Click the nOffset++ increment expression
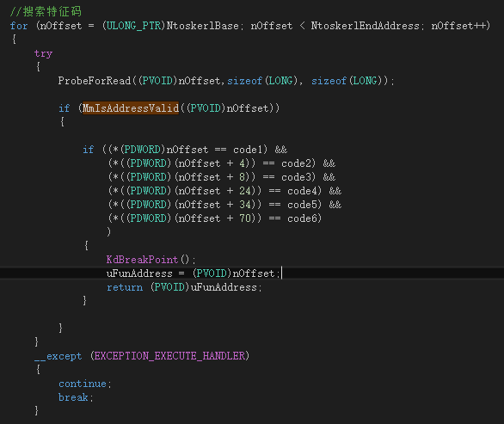The width and height of the screenshot is (504, 424). click(458, 26)
